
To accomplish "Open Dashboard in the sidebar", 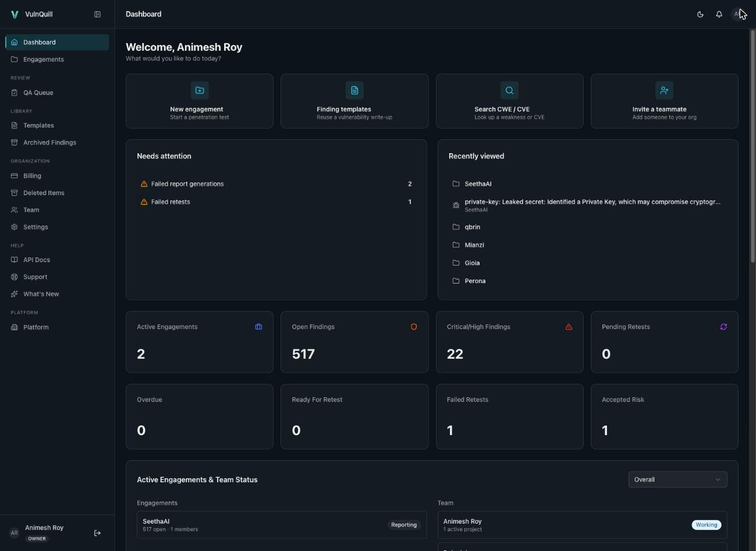I will [x=57, y=42].
